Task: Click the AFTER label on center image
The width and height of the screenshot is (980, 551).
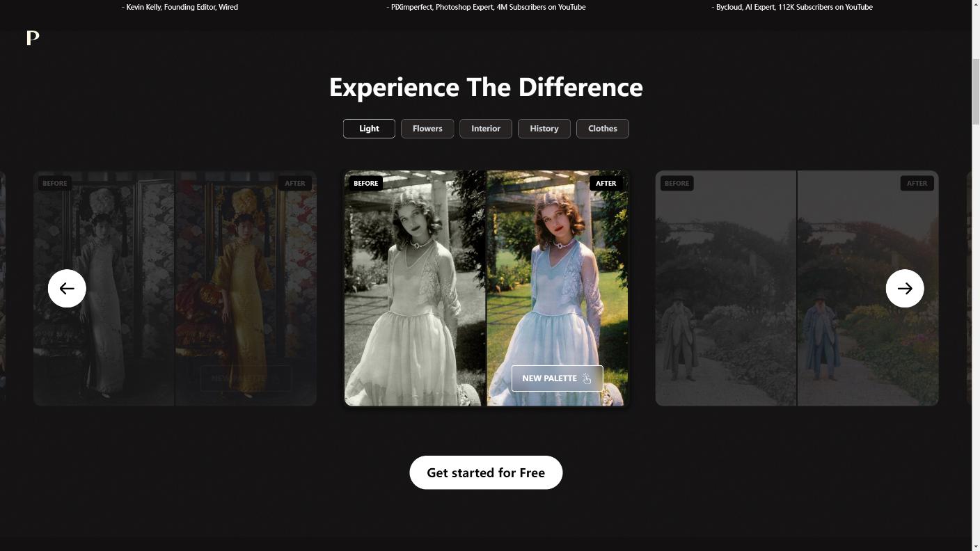Action: pos(606,184)
